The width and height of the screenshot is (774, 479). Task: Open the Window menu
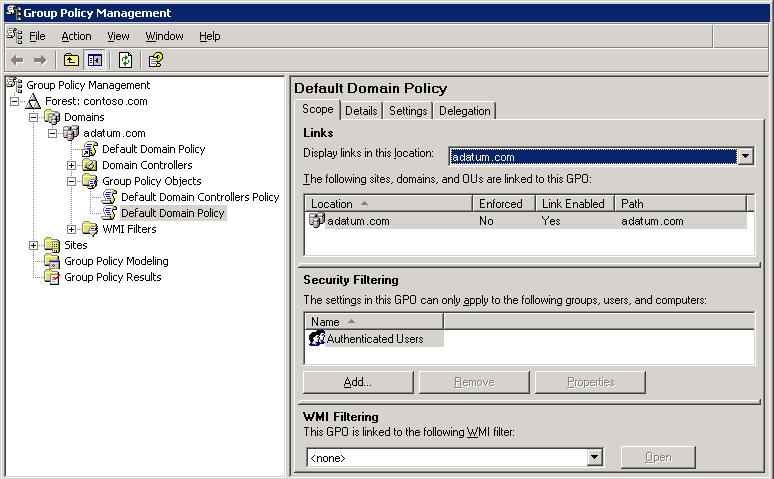164,36
